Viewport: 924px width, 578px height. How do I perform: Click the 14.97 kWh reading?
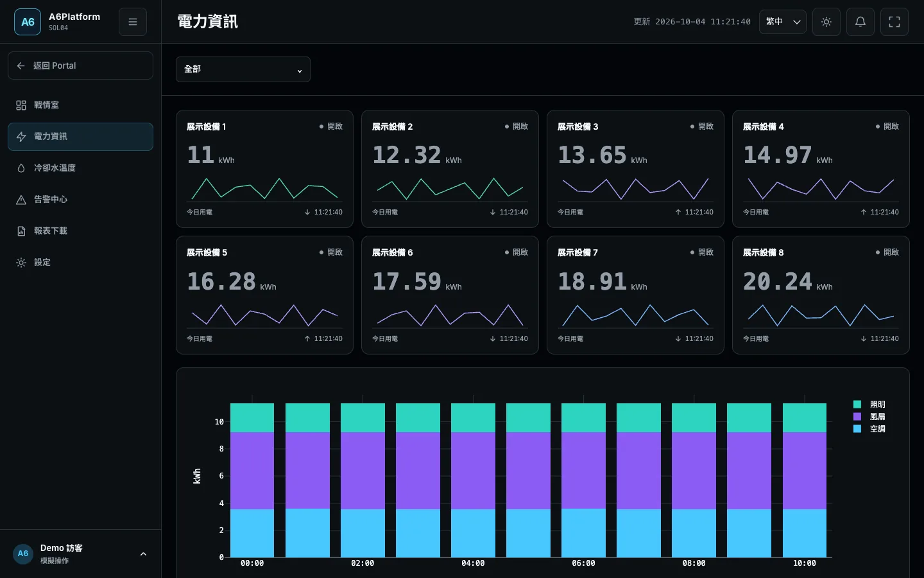788,155
